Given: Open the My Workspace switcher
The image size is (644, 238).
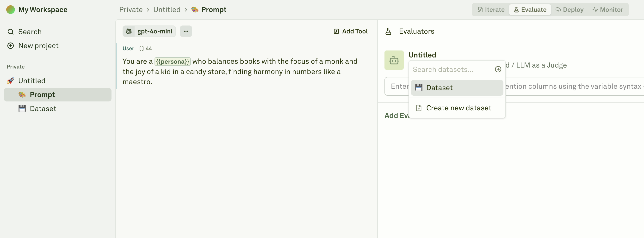Looking at the screenshot, I should [37, 10].
